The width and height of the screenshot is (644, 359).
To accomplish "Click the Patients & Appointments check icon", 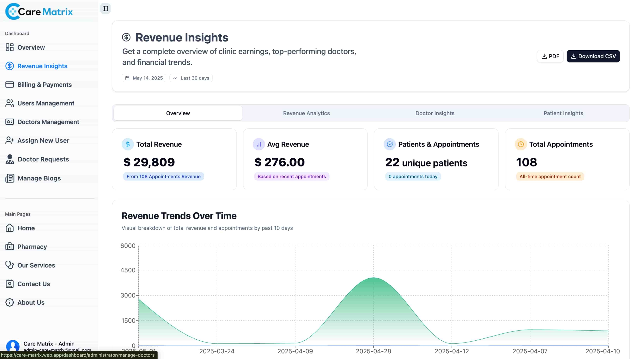I will (390, 144).
